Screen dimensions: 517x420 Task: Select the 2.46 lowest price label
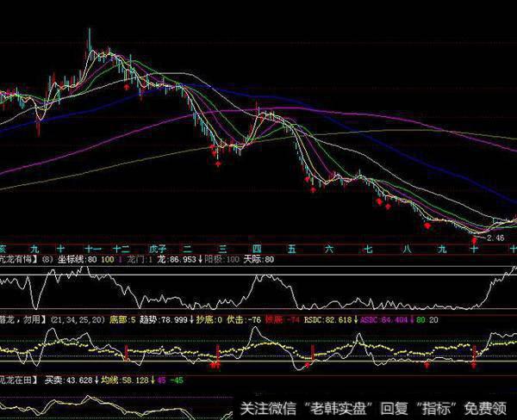[x=495, y=237]
